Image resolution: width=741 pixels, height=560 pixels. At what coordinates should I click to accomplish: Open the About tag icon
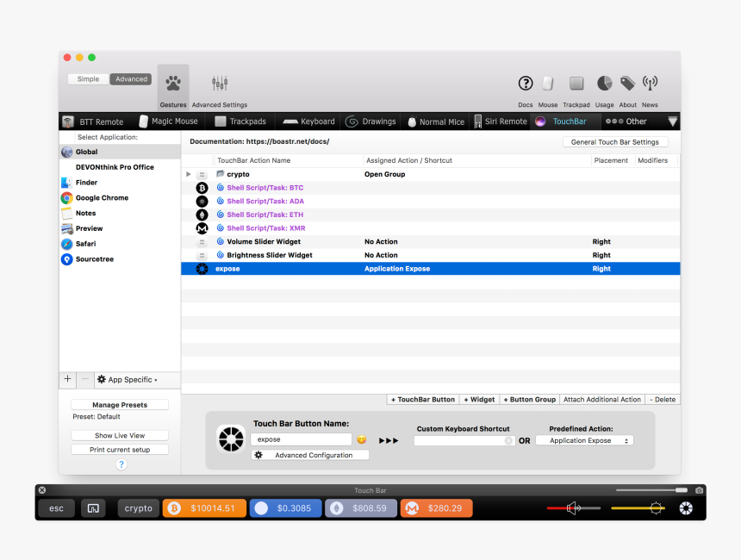click(627, 84)
